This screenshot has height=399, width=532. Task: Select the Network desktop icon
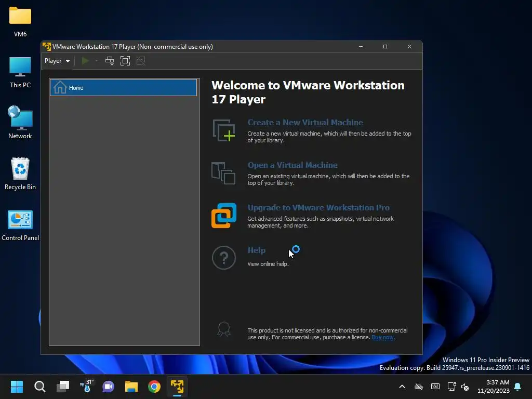[20, 123]
